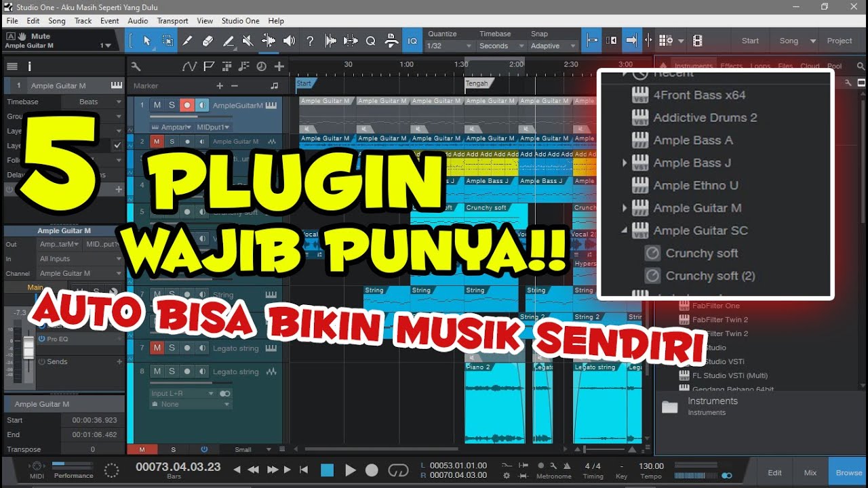Pick the Eraser tool
The height and width of the screenshot is (488, 868).
click(x=208, y=41)
